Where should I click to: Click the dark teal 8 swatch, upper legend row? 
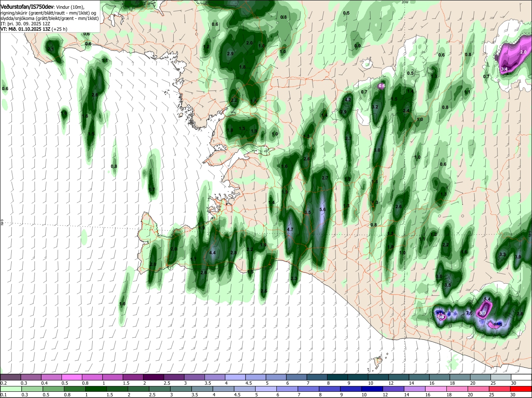click(337, 377)
